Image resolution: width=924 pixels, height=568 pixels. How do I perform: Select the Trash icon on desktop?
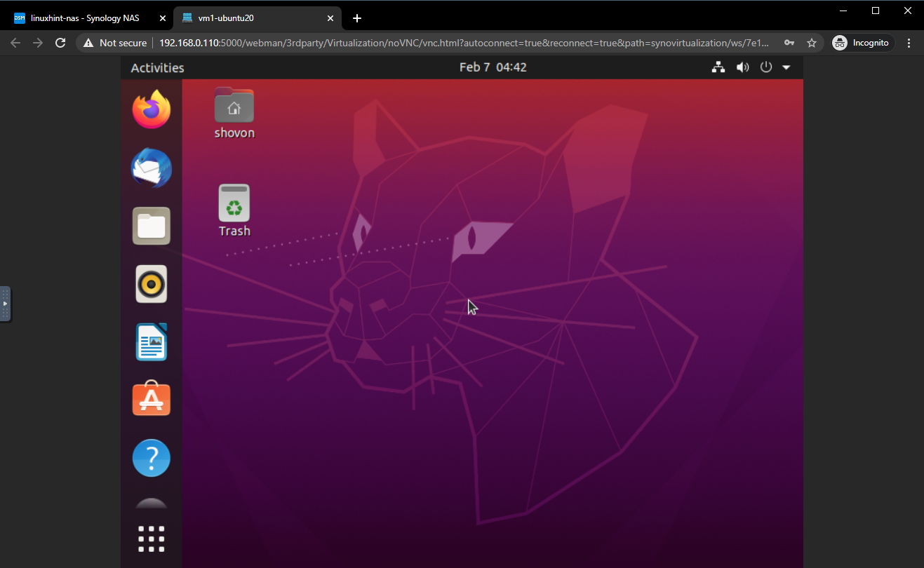(234, 210)
